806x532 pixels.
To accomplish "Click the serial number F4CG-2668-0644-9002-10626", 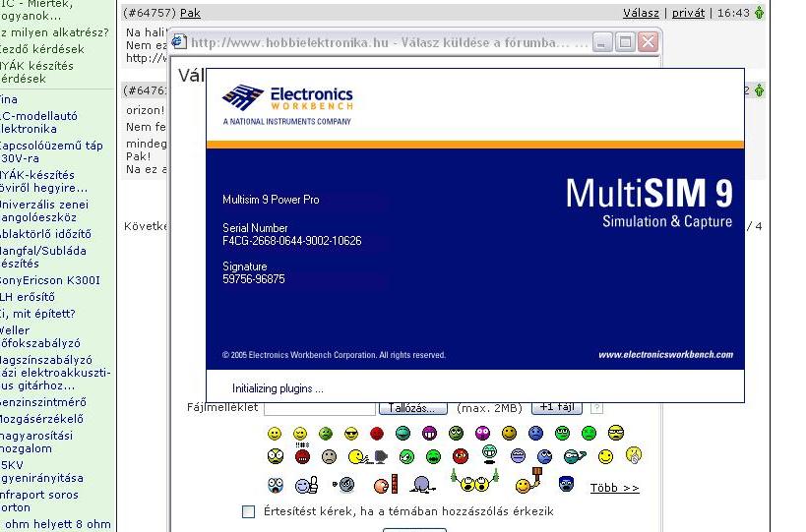I will pos(292,240).
